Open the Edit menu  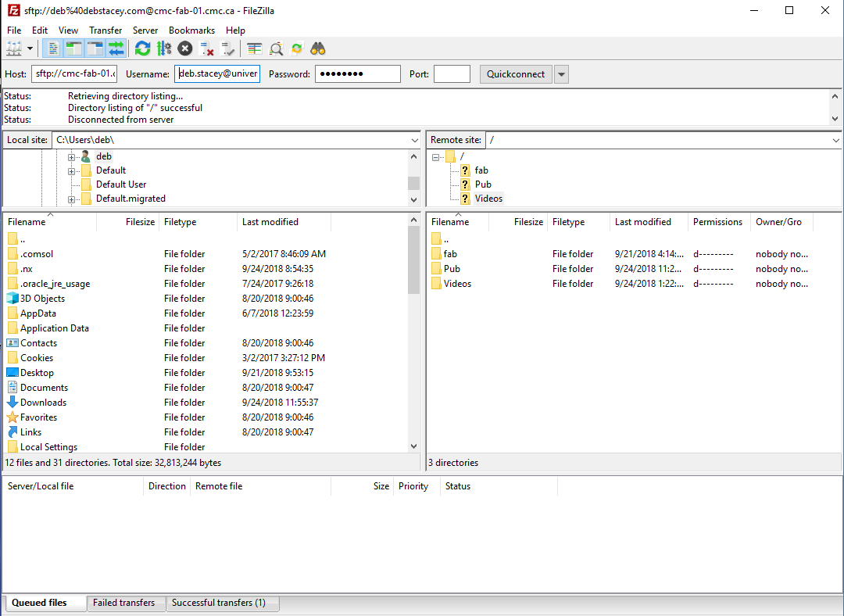(x=39, y=30)
